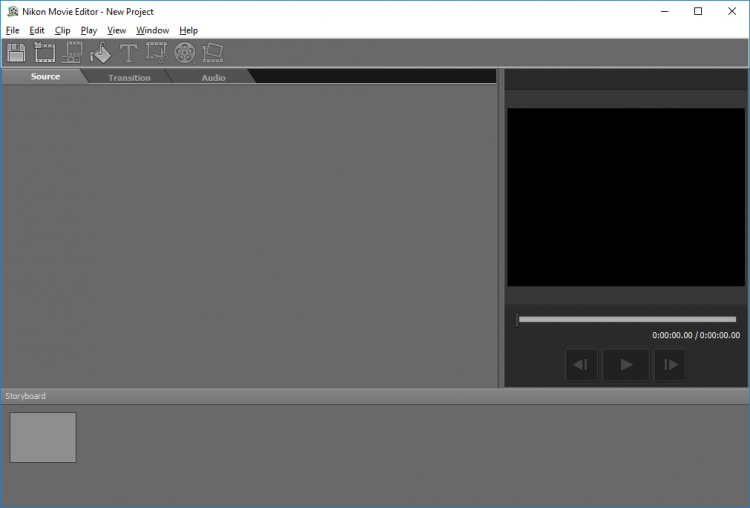Image resolution: width=750 pixels, height=508 pixels.
Task: Step back one frame in preview
Action: 581,365
